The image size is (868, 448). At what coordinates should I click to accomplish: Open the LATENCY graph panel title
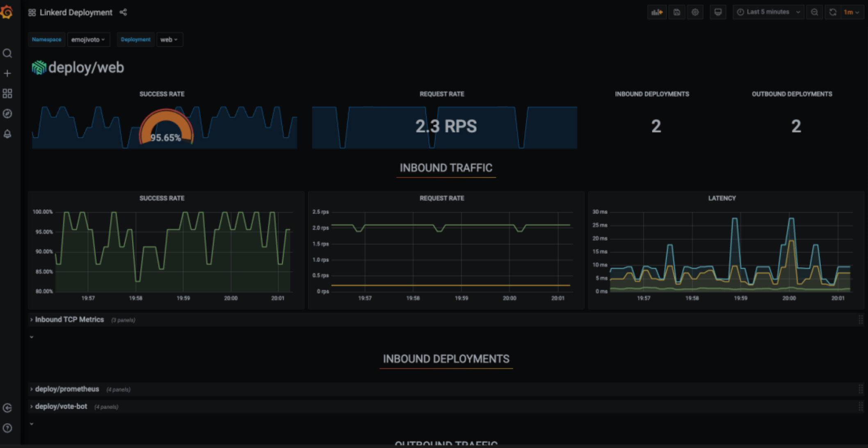coord(722,198)
